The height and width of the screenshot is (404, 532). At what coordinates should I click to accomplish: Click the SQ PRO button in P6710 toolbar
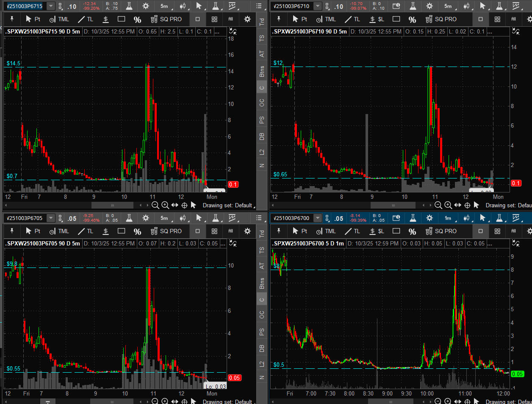(441, 19)
